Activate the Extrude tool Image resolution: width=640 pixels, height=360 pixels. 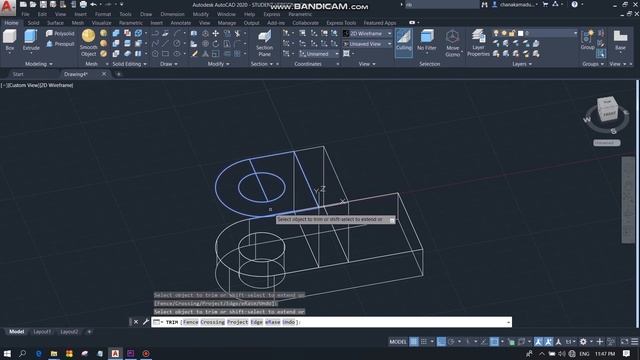(x=31, y=40)
